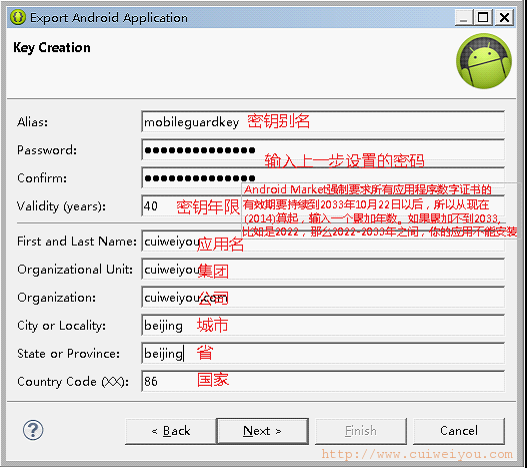Click the disabled Finish button
Screen dimensions: 527x468
[x=361, y=431]
